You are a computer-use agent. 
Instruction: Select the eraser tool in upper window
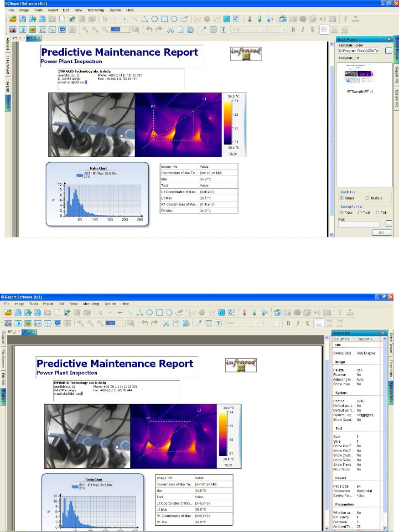(x=184, y=19)
